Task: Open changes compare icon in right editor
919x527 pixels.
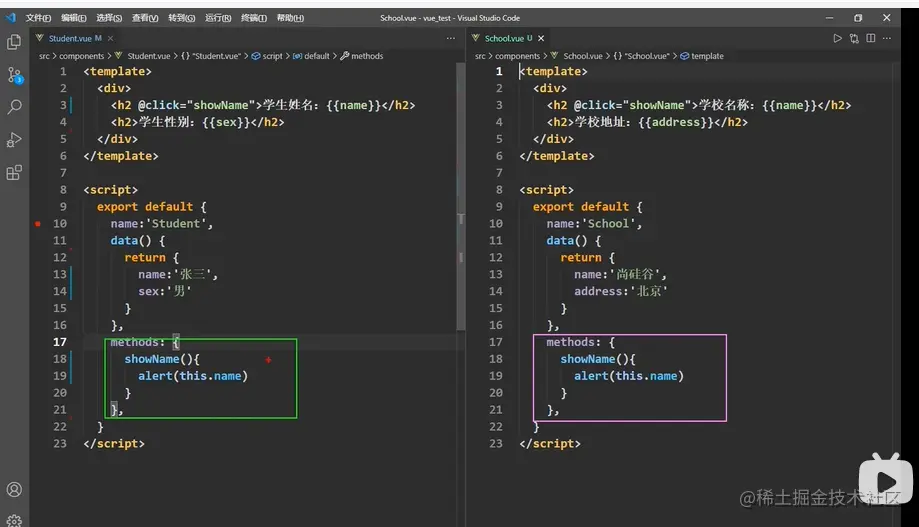Action: [854, 38]
